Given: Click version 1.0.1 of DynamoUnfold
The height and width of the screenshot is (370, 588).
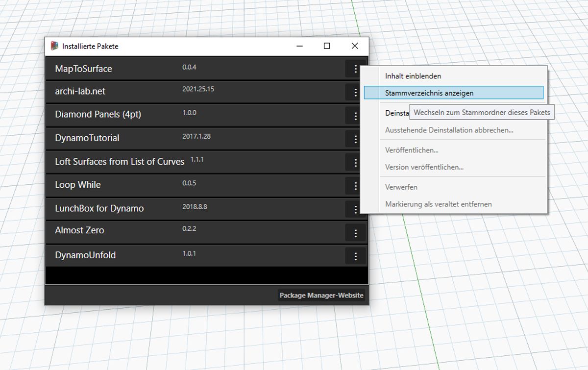Looking at the screenshot, I should pyautogui.click(x=189, y=254).
